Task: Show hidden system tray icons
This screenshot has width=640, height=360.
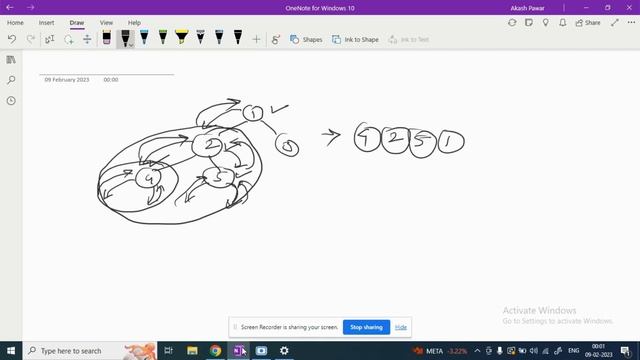Action: coord(477,351)
